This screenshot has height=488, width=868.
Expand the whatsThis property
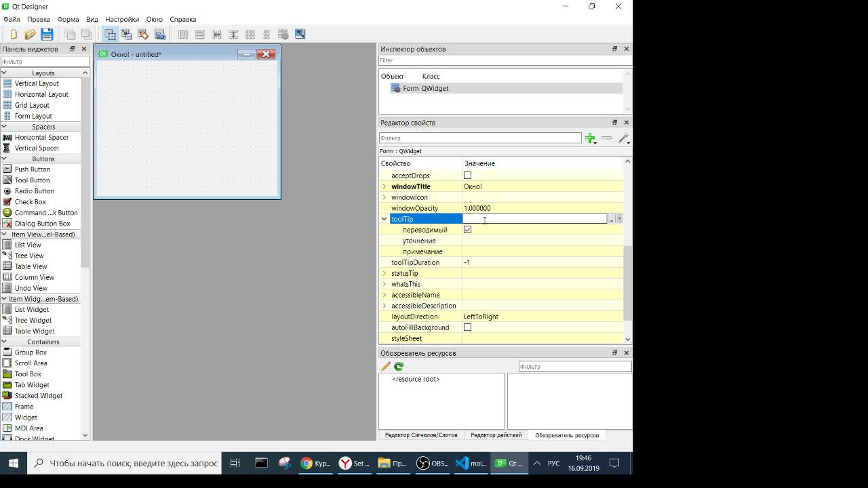pos(384,284)
